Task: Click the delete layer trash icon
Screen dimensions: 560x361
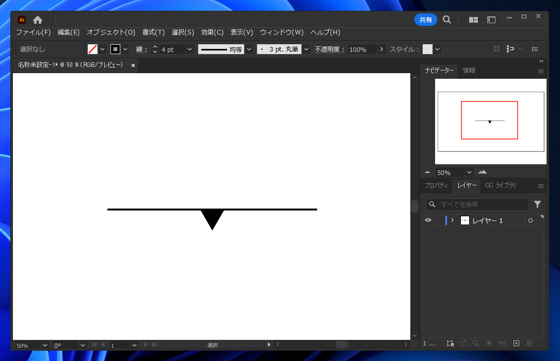Action: pyautogui.click(x=529, y=343)
